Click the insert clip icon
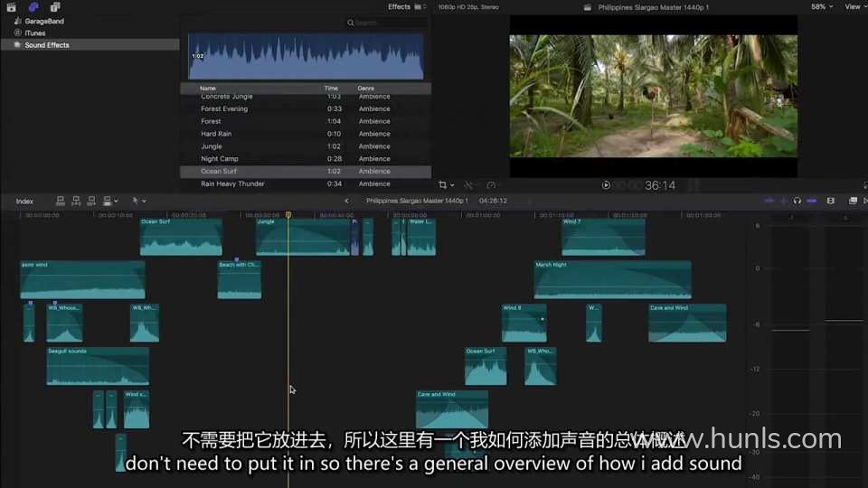This screenshot has width=868, height=488. click(76, 201)
